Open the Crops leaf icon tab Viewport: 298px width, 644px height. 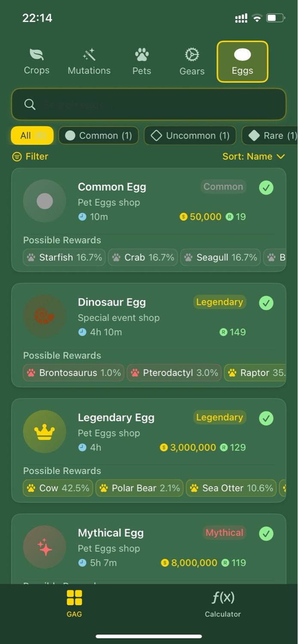(36, 61)
